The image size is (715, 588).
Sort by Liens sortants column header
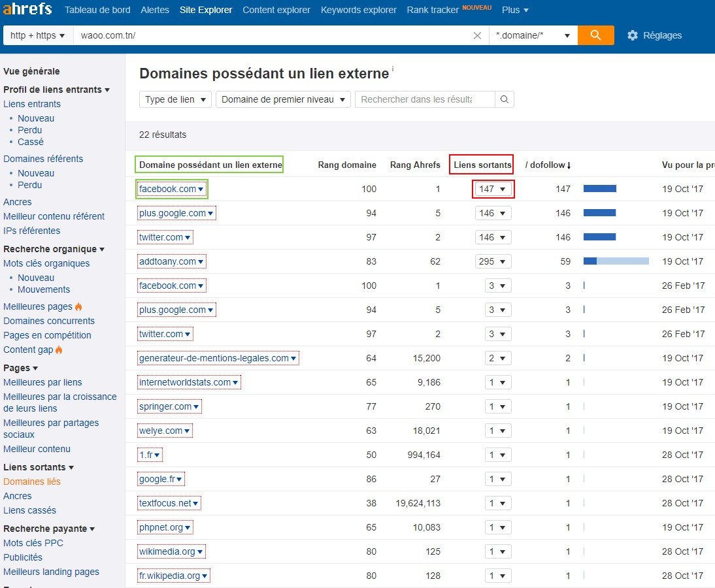coord(482,165)
